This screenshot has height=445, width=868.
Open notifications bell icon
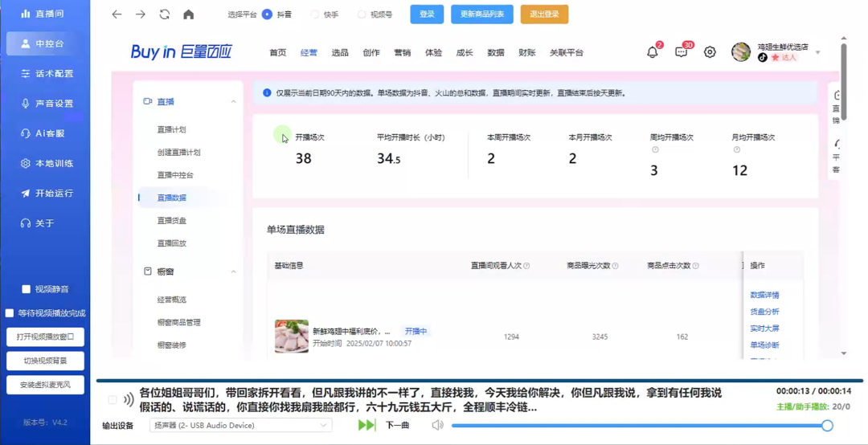tap(653, 52)
